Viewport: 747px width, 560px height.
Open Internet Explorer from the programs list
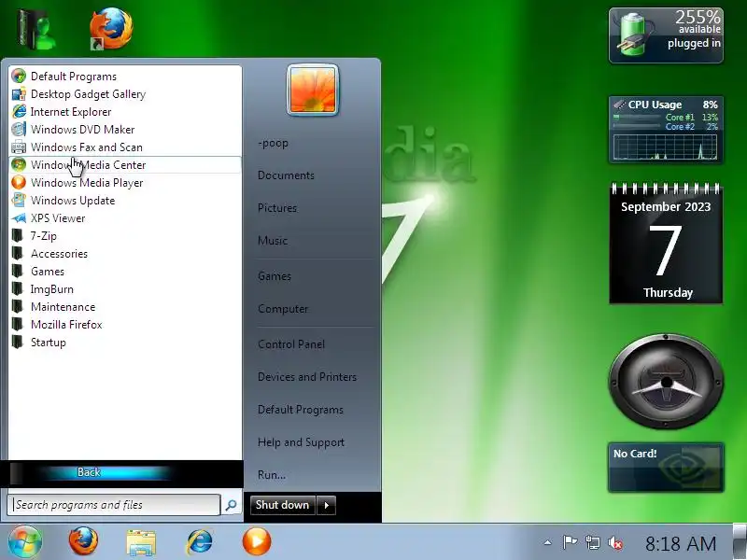tap(125, 111)
